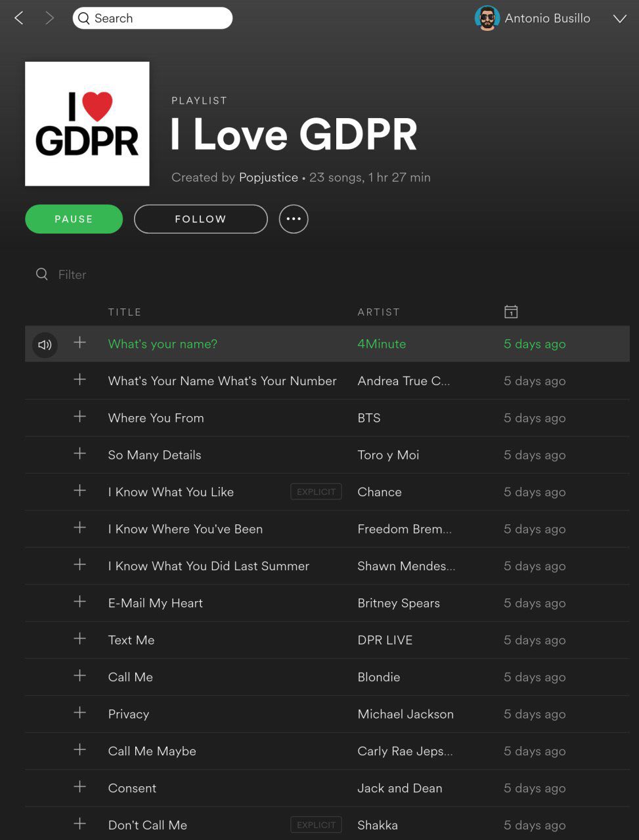Add What's your name? to library

tap(79, 343)
